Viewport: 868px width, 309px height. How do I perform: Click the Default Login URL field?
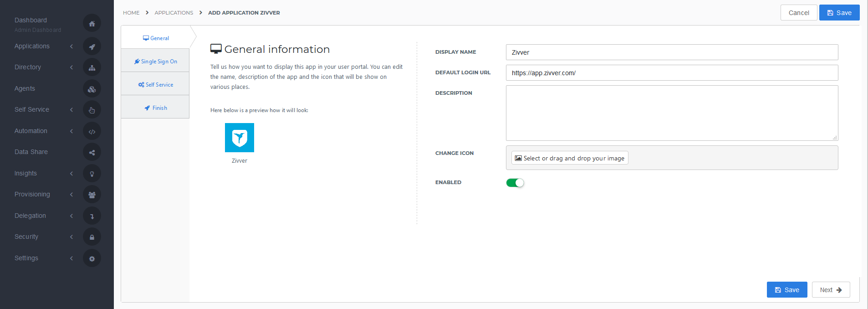(x=672, y=73)
